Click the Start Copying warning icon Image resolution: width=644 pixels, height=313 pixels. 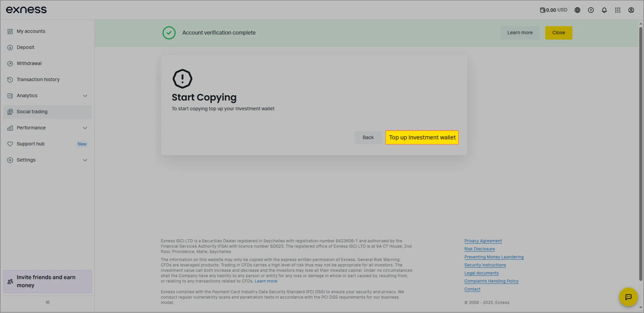tap(182, 79)
